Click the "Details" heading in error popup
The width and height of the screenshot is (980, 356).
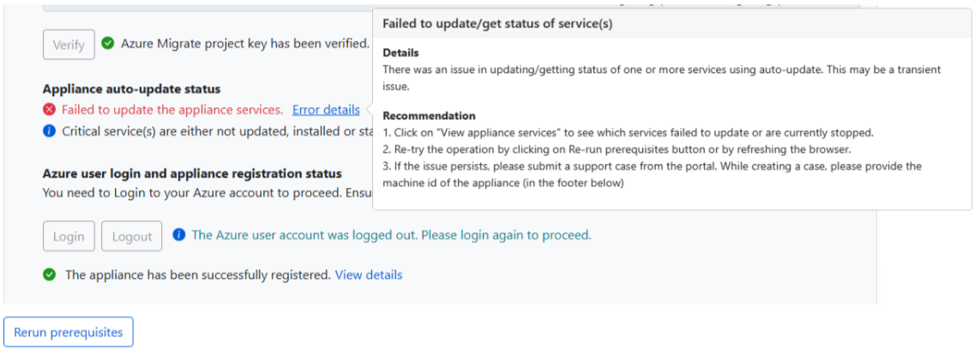click(400, 53)
